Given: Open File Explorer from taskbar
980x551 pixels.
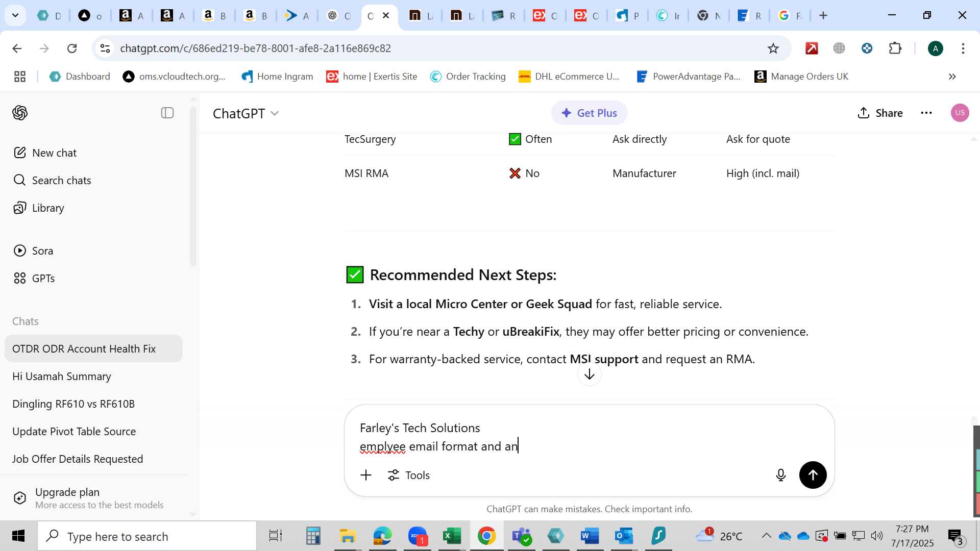Looking at the screenshot, I should tap(348, 536).
